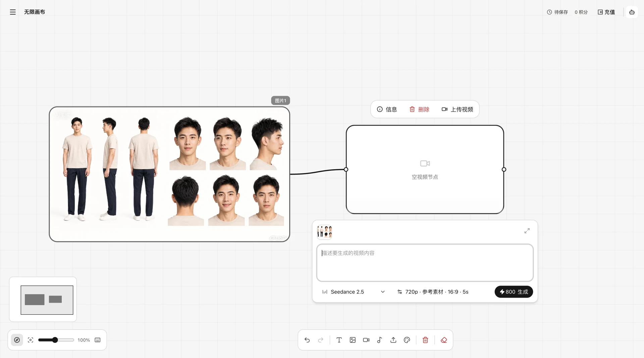
Task: Open the hamburger menu
Action: point(13,12)
